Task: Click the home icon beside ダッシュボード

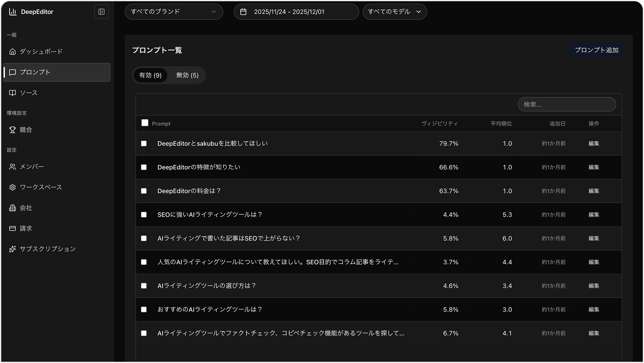Action: click(x=13, y=51)
